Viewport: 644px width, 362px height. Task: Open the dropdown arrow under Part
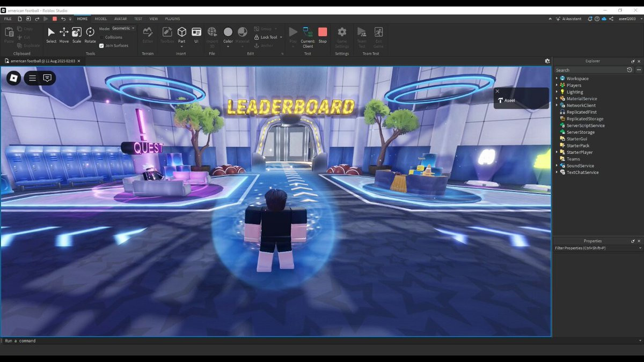(x=182, y=47)
